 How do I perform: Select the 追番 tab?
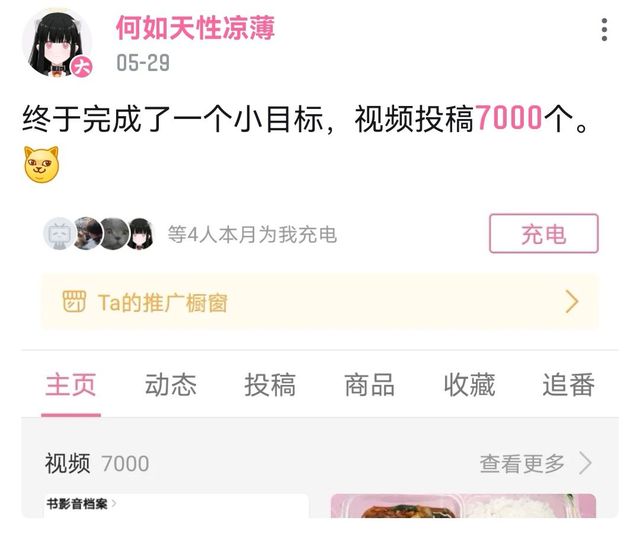(x=569, y=385)
